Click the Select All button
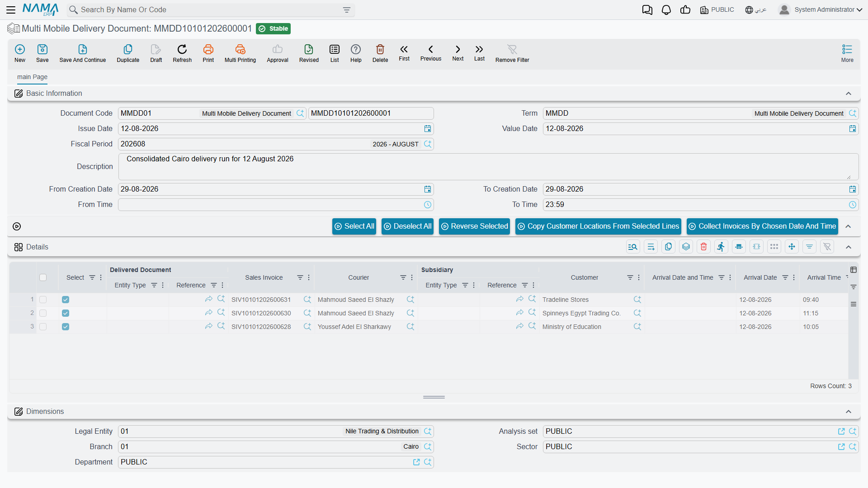Screen dimensions: 868x488 pyautogui.click(x=354, y=226)
